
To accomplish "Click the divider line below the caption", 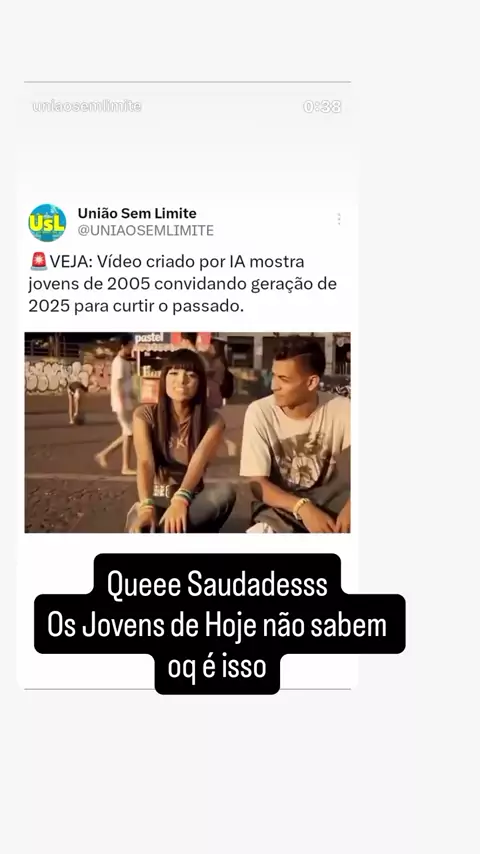I will (x=187, y=689).
